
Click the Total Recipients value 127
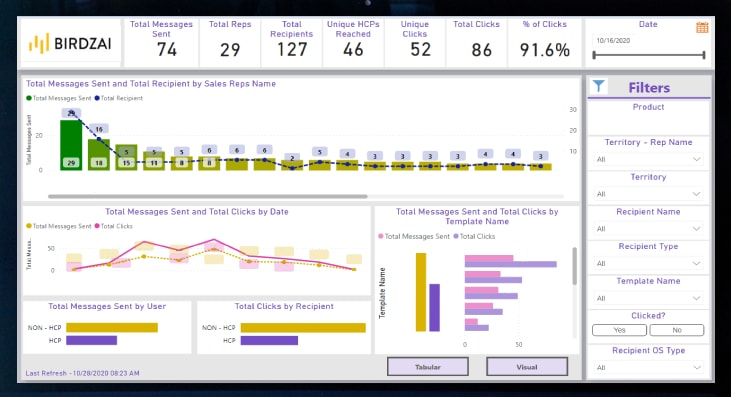click(292, 49)
